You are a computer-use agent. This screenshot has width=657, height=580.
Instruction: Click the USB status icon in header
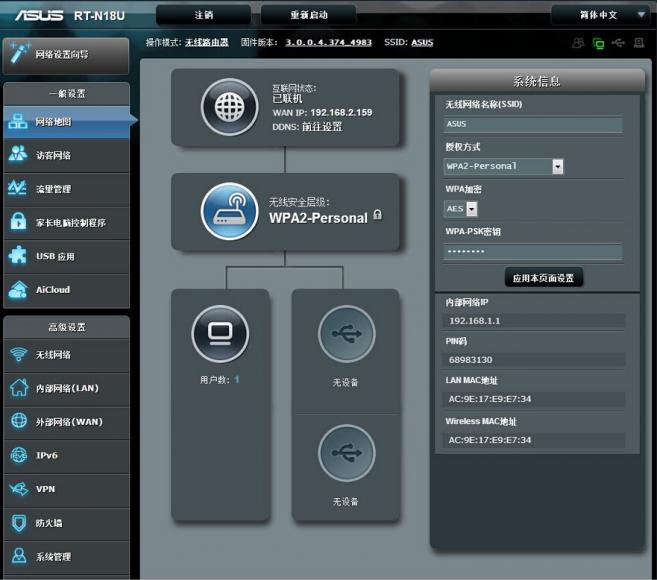click(x=618, y=43)
